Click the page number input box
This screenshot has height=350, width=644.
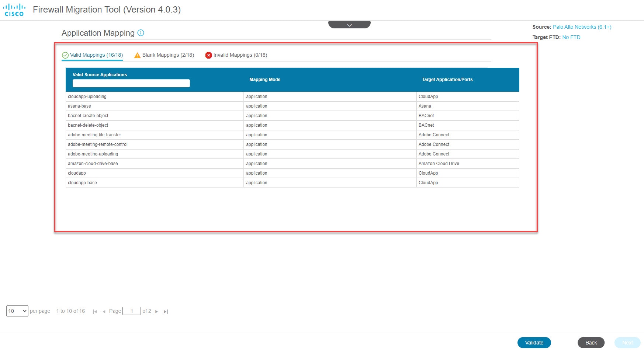pyautogui.click(x=132, y=311)
